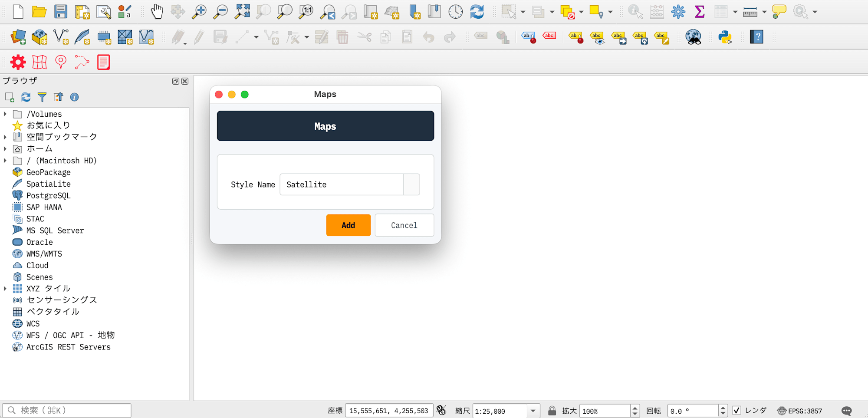Add selected layer in browser panel
The width and height of the screenshot is (868, 418).
coord(10,97)
